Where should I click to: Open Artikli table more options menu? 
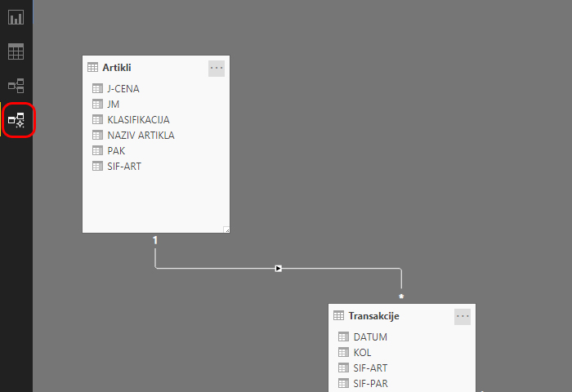[x=217, y=69]
